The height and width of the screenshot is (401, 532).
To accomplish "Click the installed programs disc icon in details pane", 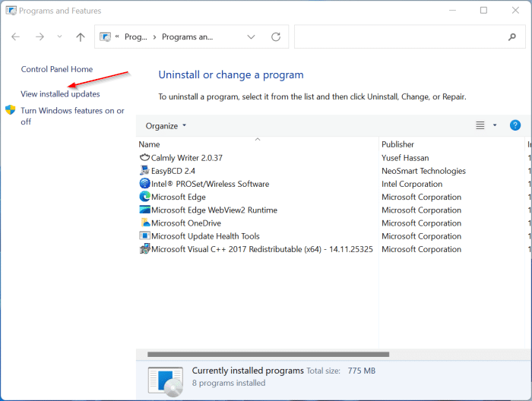I will click(166, 382).
